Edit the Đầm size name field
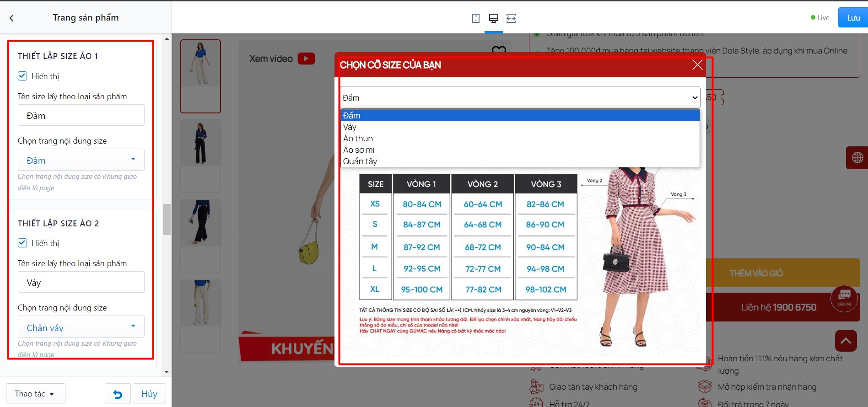Viewport: 868px width, 407px height. pyautogui.click(x=81, y=116)
